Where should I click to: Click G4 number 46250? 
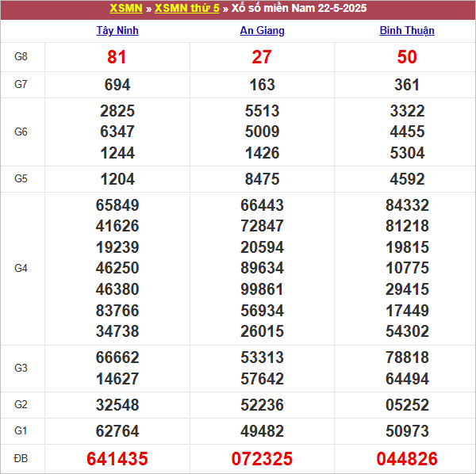pyautogui.click(x=117, y=268)
